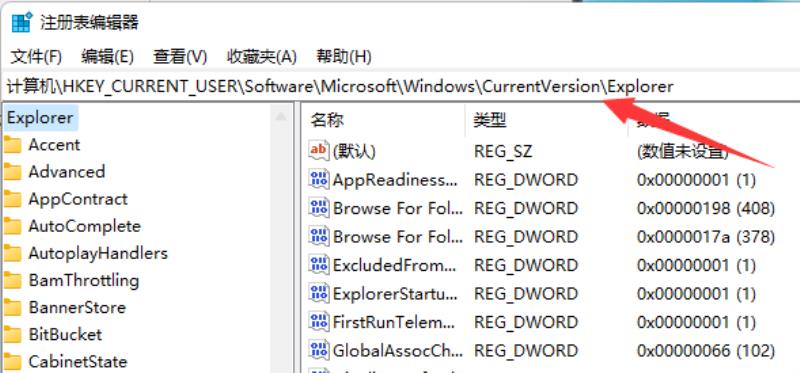Select the GlobalAssocCh DWORD value icon
Viewport: 800px width, 373px height.
319,351
